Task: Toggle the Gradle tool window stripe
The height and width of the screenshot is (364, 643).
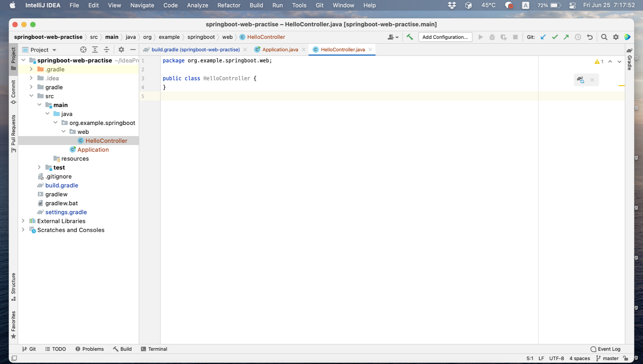Action: click(629, 59)
